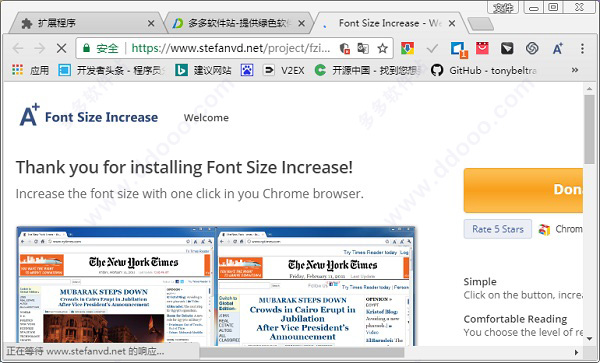The height and width of the screenshot is (363, 600).
Task: Click the vertical scrollbar down arrow
Action: [590, 339]
